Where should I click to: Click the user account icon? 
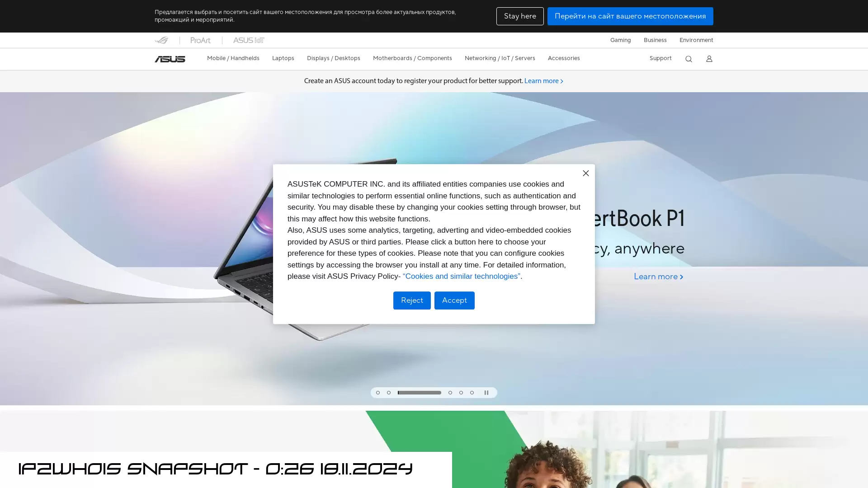click(x=709, y=58)
